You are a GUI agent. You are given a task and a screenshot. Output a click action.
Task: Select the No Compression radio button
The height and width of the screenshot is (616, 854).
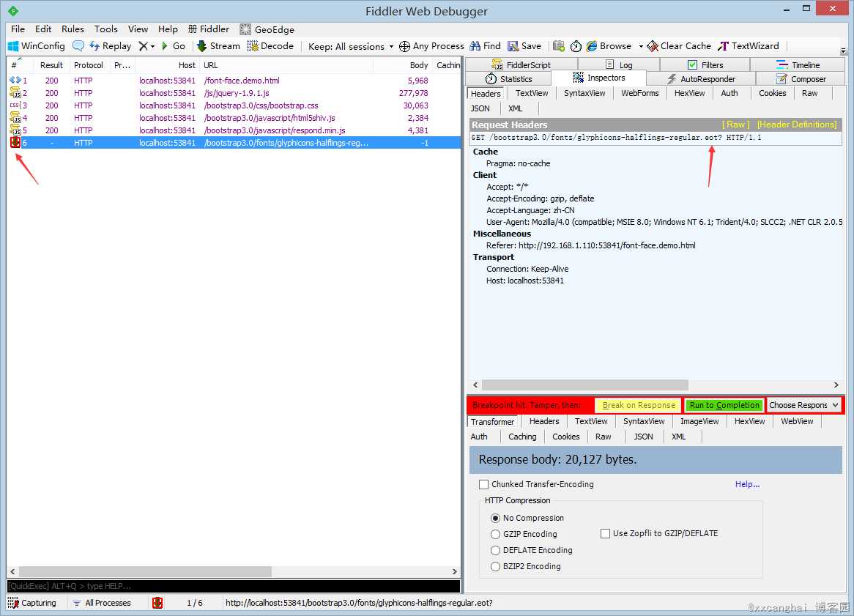495,518
